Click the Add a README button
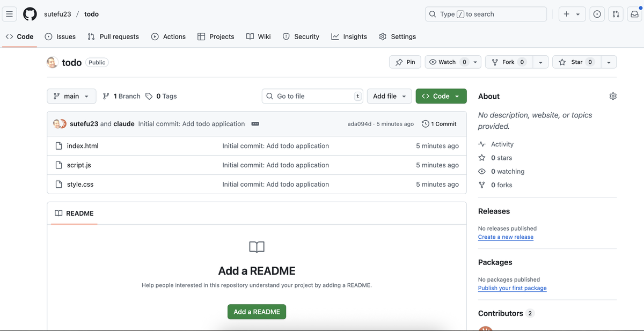 coord(257,312)
